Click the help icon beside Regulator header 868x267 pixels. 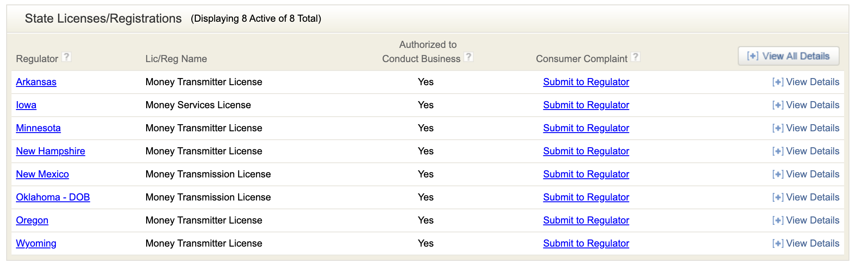66,57
